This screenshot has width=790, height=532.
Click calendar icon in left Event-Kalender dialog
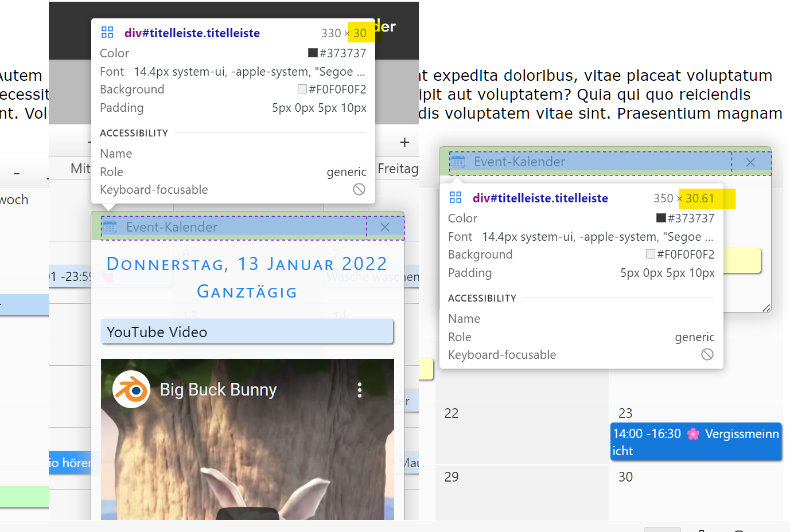tap(110, 227)
